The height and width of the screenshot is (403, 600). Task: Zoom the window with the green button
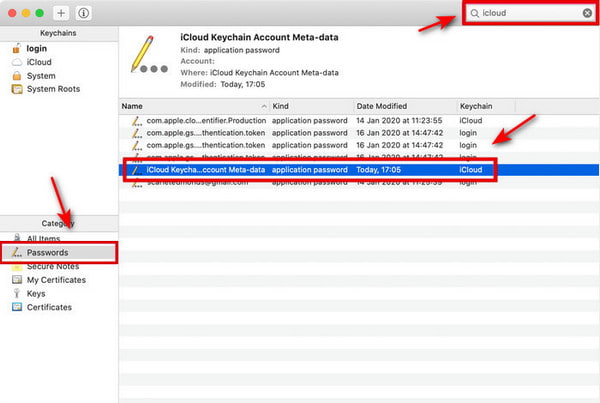pyautogui.click(x=39, y=13)
